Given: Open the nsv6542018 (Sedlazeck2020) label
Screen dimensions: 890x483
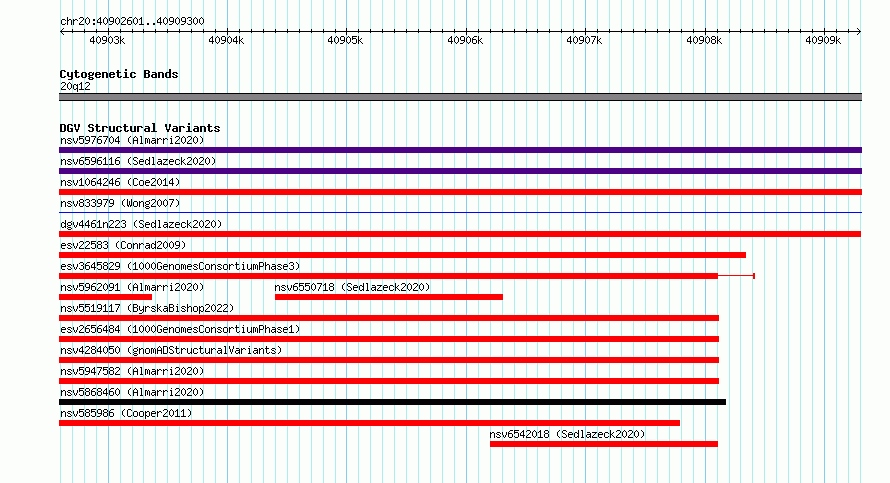Looking at the screenshot, I should (x=567, y=434).
